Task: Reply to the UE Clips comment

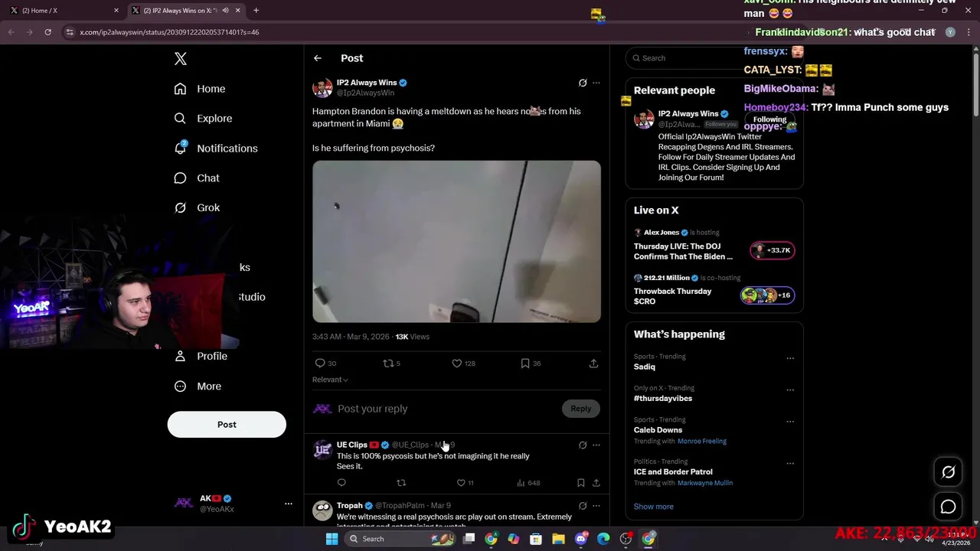Action: [341, 483]
